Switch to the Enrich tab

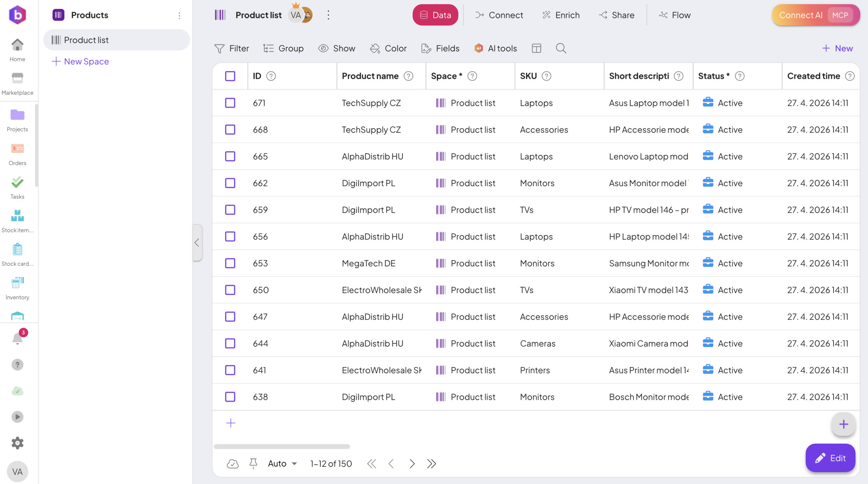561,15
